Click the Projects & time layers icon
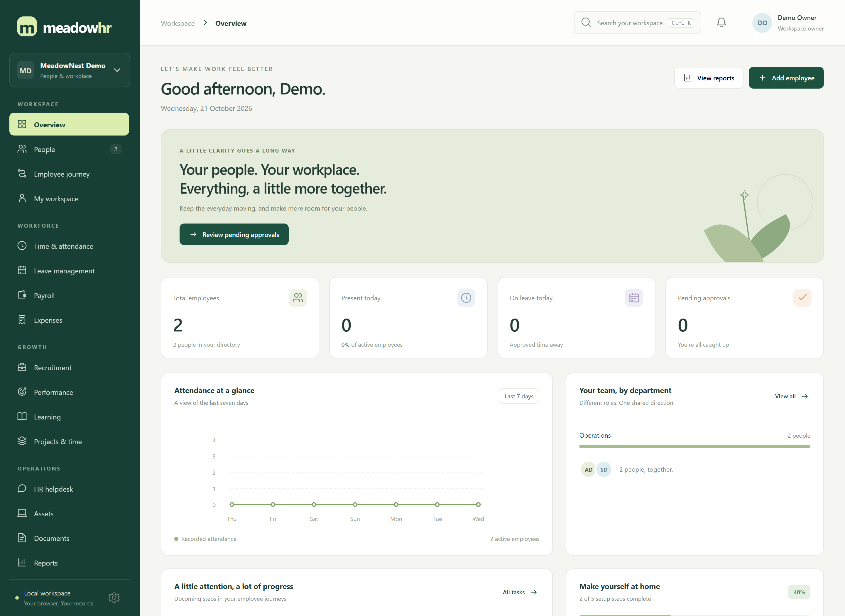 tap(22, 441)
